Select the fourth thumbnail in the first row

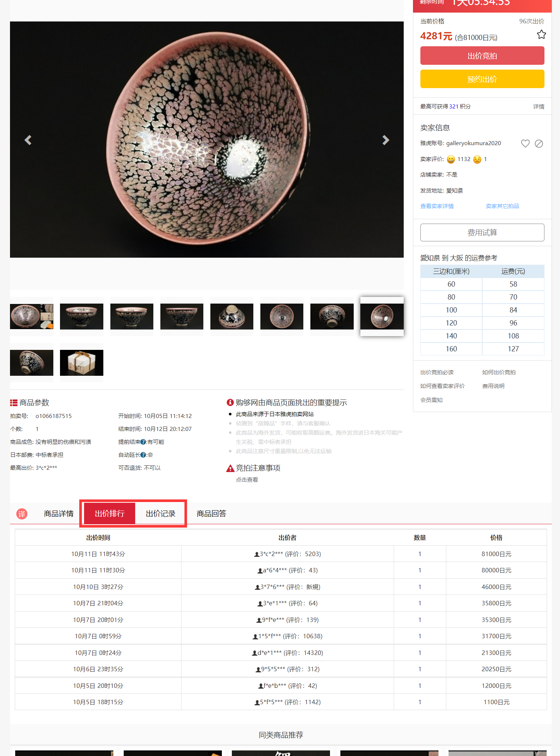pyautogui.click(x=181, y=317)
